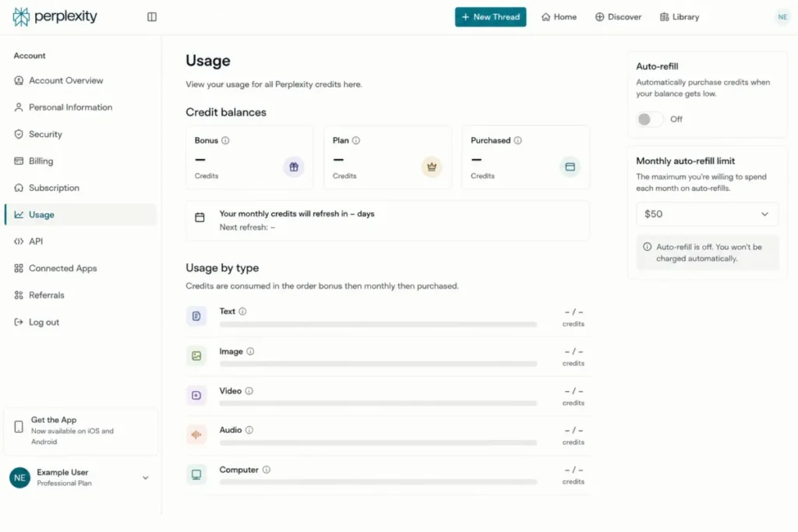
Task: Click the NE avatar in top right
Action: 782,17
